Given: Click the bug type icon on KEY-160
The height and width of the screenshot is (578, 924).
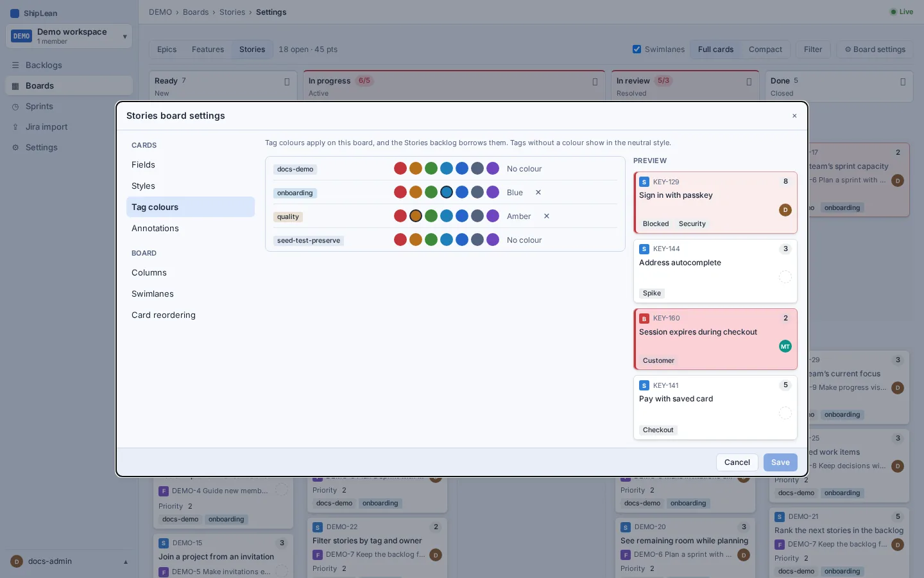Looking at the screenshot, I should 644,319.
